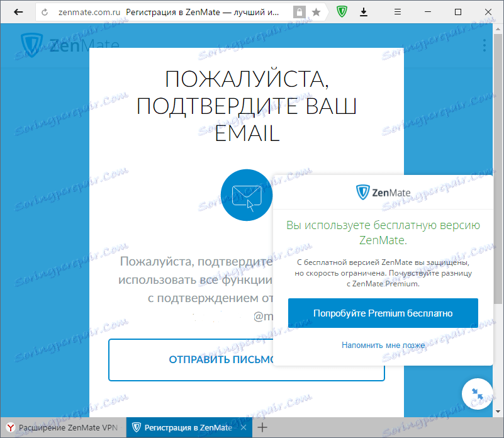Viewport: 504px width, 438px height.
Task: Click the Yandex icon on first tab
Action: pyautogui.click(x=10, y=427)
